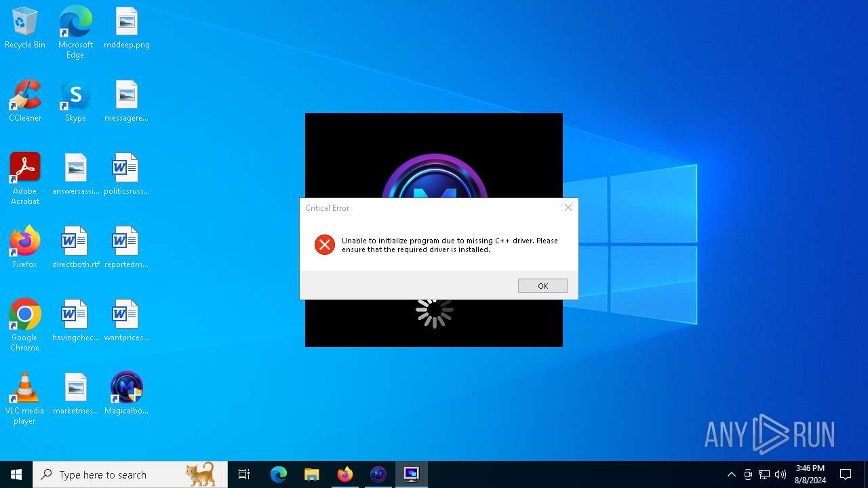Screen dimensions: 868x488
Task: Select the Adobe Acrobat desktop shortcut
Action: click(25, 178)
